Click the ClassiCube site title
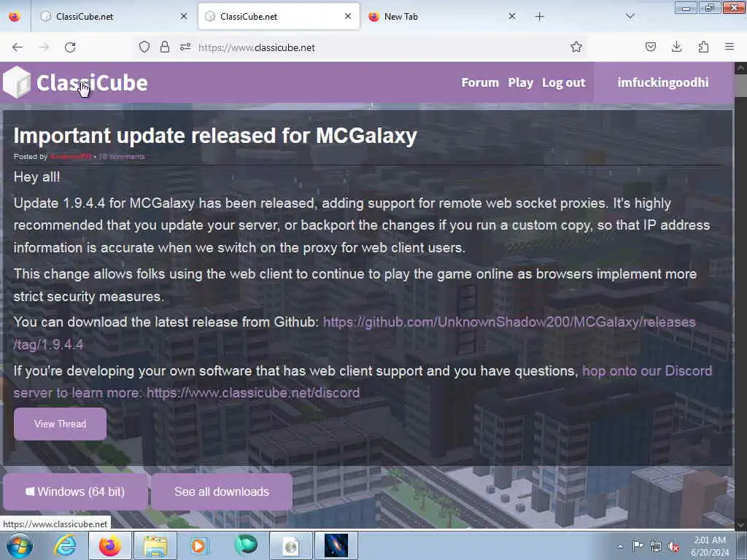 point(92,83)
